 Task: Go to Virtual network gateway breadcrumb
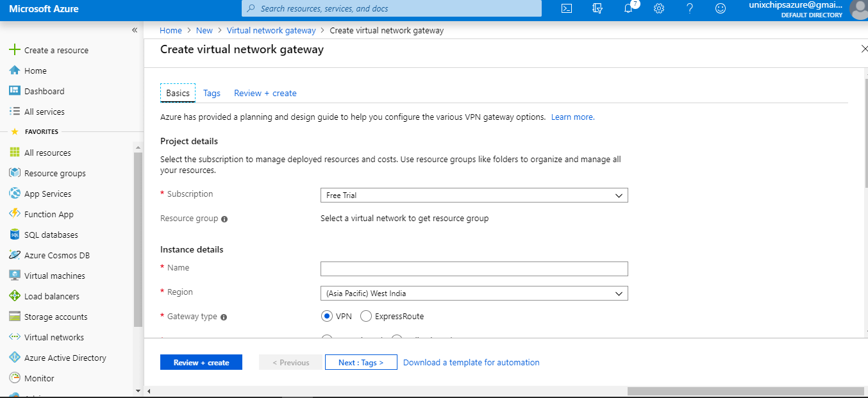(x=271, y=30)
